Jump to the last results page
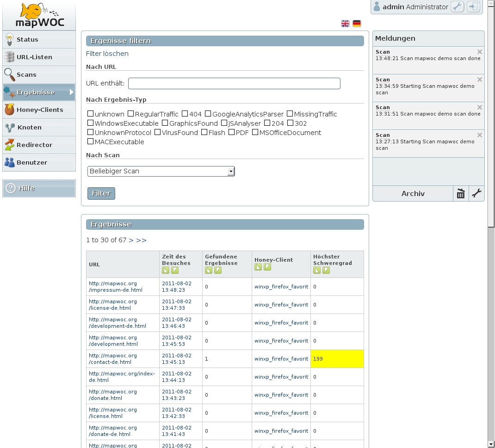The height and width of the screenshot is (448, 495). 141,240
